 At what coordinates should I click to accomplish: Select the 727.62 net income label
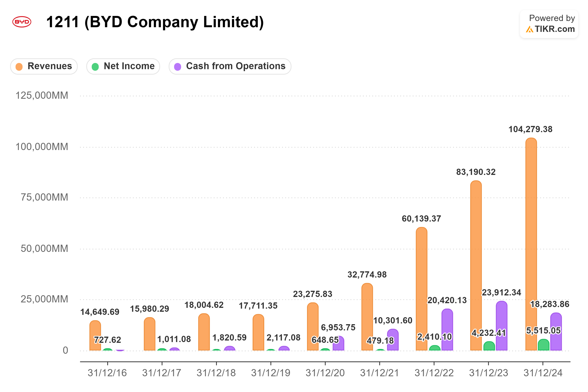[107, 340]
